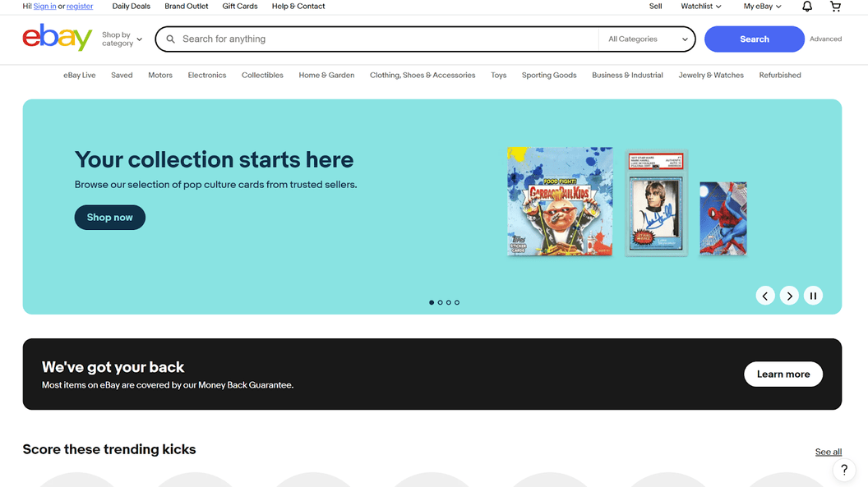Show the previous carousel slide

click(765, 296)
